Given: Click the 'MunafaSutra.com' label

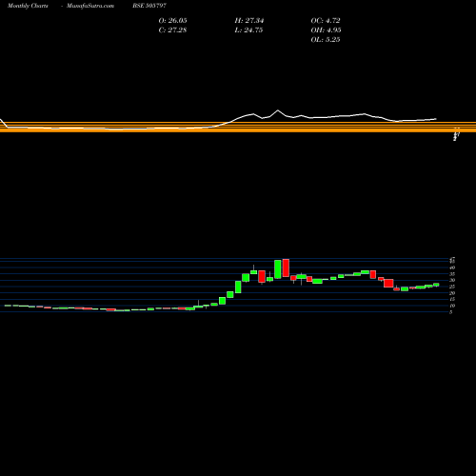Looking at the screenshot, I should [x=90, y=6].
